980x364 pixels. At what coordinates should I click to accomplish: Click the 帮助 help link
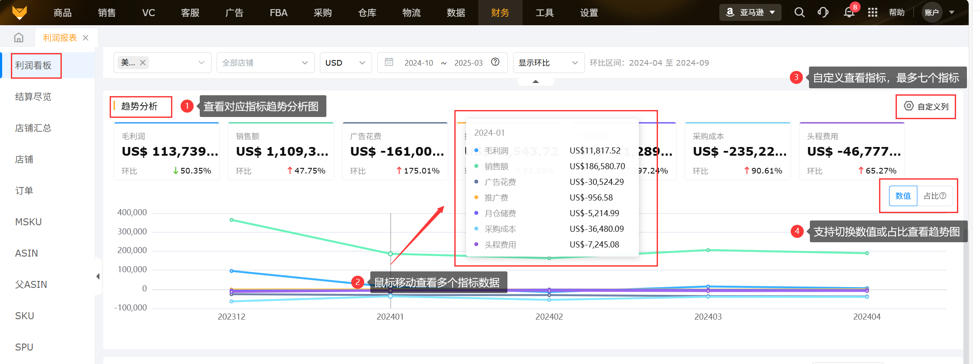[x=897, y=12]
